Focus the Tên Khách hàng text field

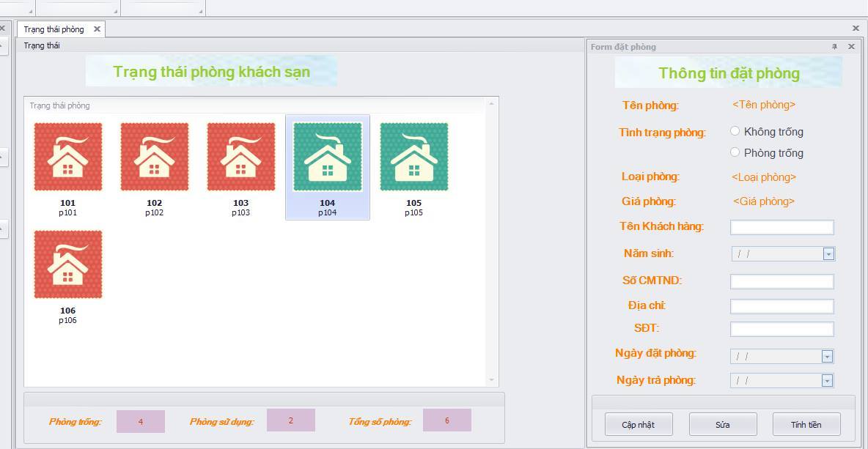click(x=781, y=228)
